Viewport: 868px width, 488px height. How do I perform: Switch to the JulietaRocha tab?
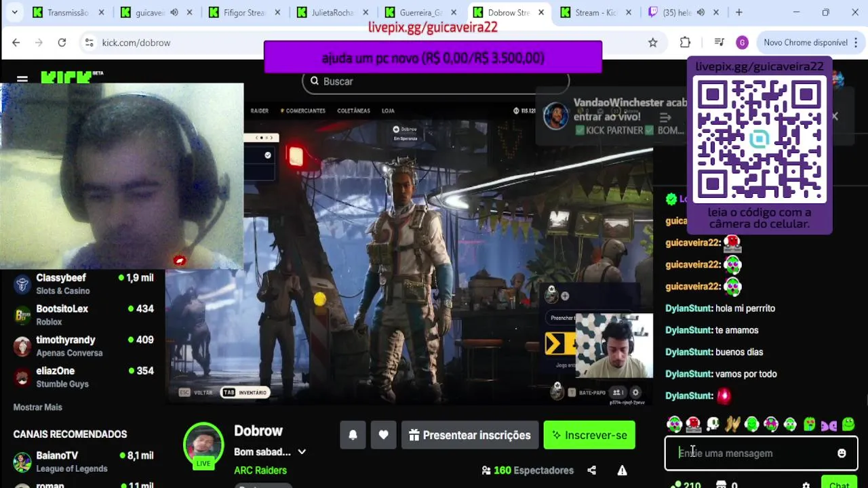click(332, 12)
